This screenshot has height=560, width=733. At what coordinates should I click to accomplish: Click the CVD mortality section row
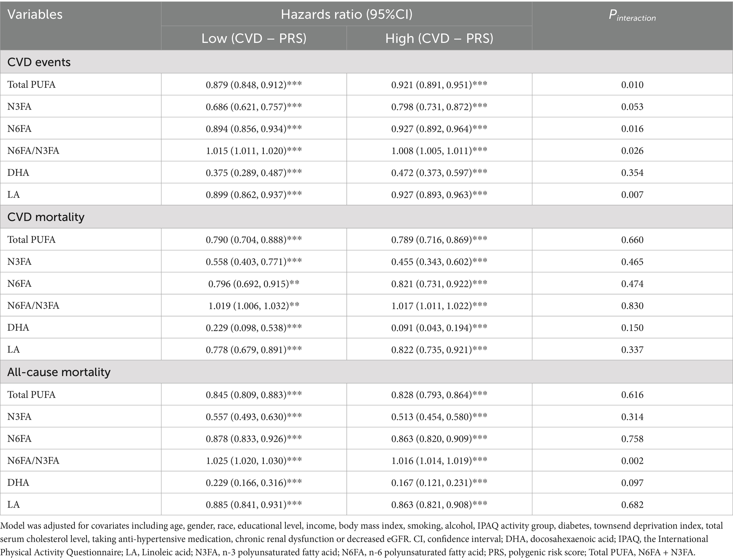click(46, 217)
